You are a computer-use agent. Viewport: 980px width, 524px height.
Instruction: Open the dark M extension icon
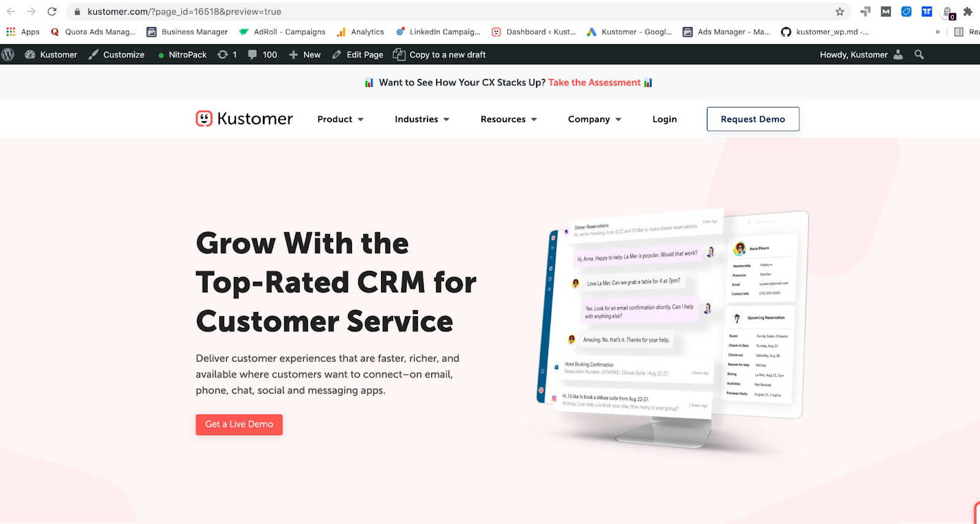(x=886, y=12)
